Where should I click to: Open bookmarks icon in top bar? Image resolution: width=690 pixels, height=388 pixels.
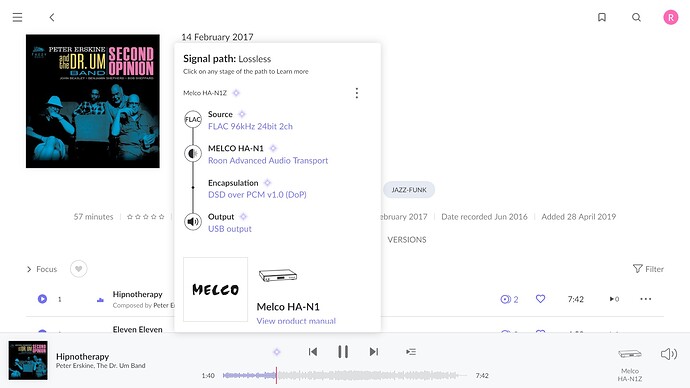(602, 17)
